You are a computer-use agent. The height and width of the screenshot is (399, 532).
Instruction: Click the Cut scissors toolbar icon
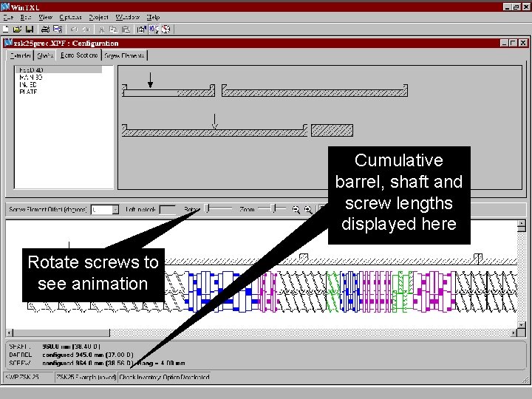click(101, 30)
